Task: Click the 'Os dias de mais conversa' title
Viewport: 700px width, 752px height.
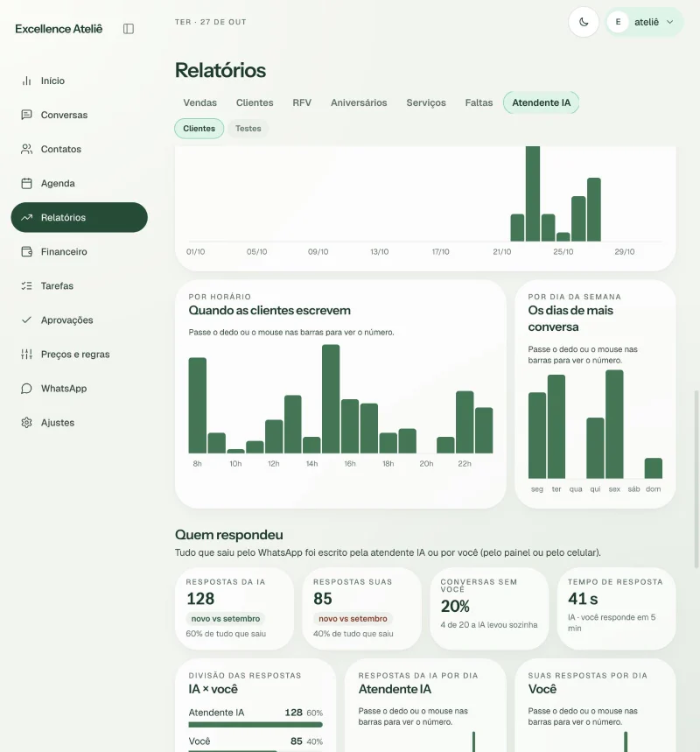Action: (570, 319)
